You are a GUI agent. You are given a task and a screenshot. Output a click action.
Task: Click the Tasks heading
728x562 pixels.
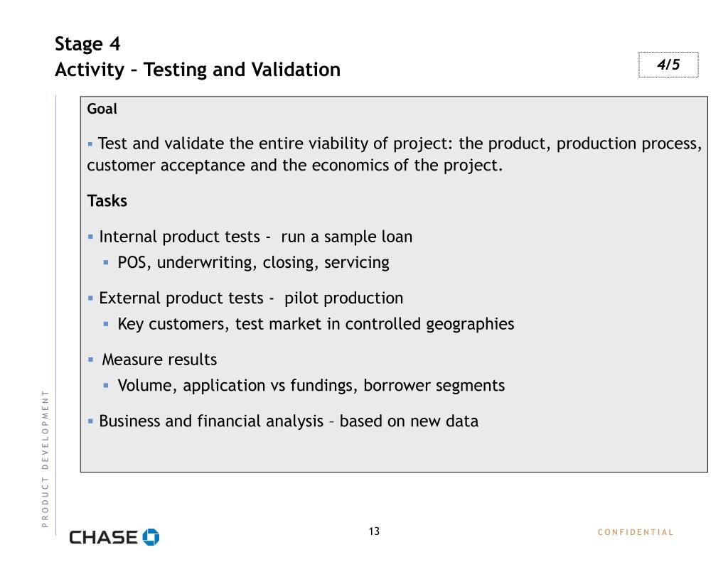click(107, 201)
